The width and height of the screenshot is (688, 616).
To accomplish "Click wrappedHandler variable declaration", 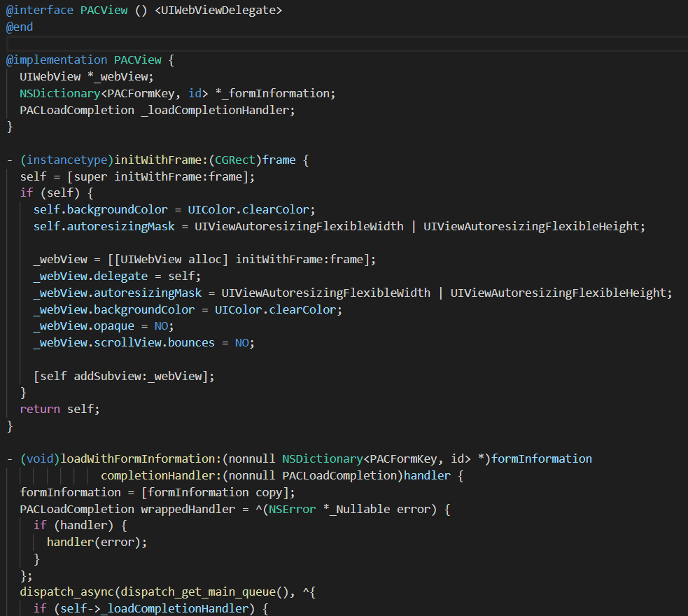I will pos(188,510).
